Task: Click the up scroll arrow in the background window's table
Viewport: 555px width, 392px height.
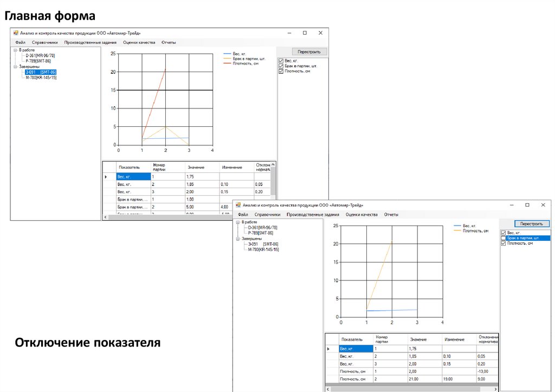Action: (274, 164)
